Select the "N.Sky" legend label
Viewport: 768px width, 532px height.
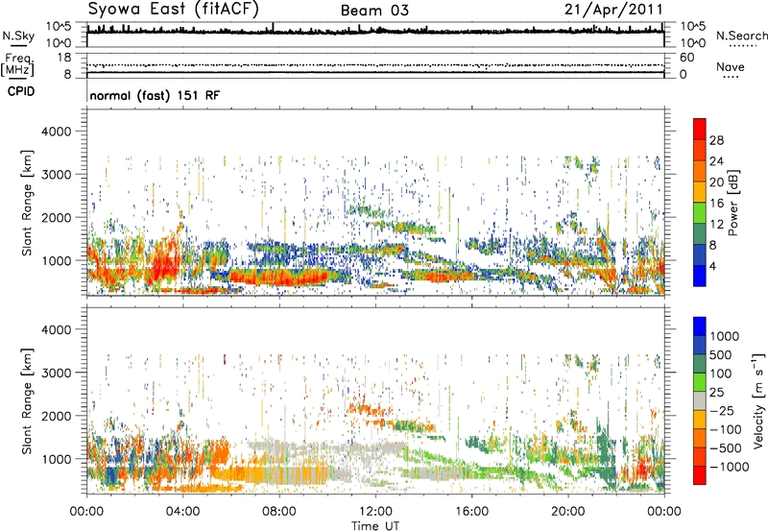tap(18, 36)
